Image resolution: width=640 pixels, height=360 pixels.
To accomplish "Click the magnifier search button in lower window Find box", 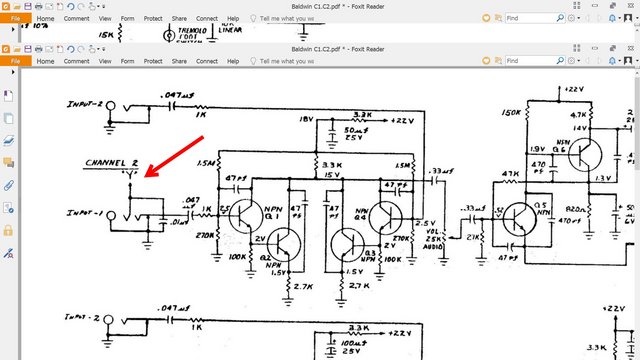I will [x=560, y=60].
